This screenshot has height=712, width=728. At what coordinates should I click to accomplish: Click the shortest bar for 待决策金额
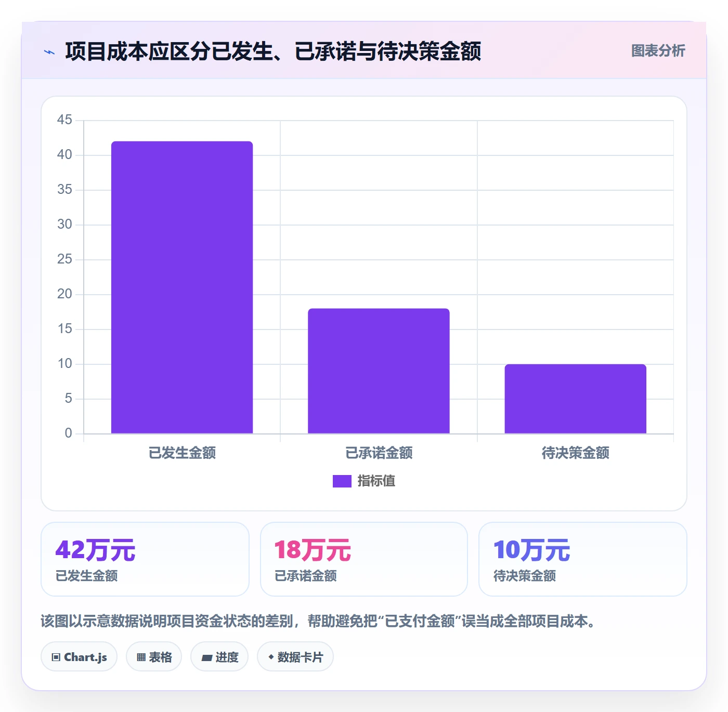576,399
